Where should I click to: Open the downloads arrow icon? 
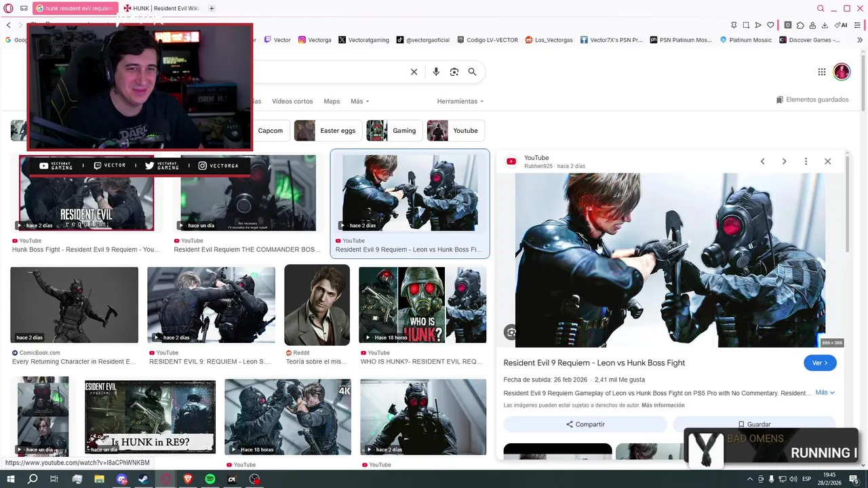click(825, 25)
